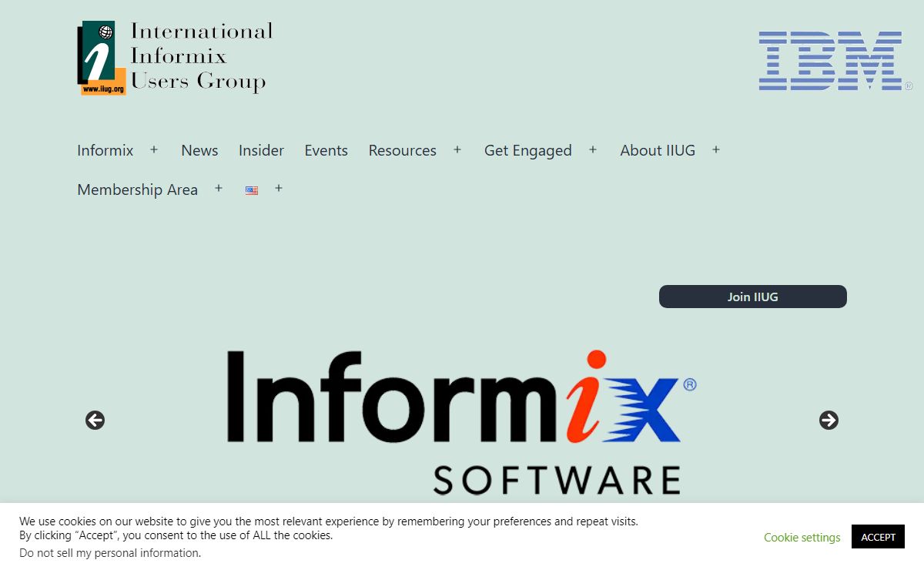The width and height of the screenshot is (924, 570).
Task: Open the Insider menu item
Action: 261,150
